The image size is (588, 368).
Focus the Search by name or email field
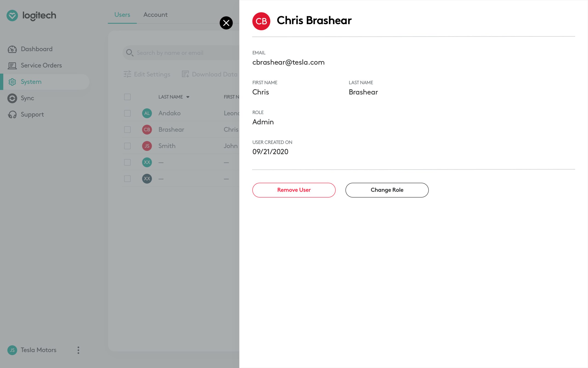(181, 53)
